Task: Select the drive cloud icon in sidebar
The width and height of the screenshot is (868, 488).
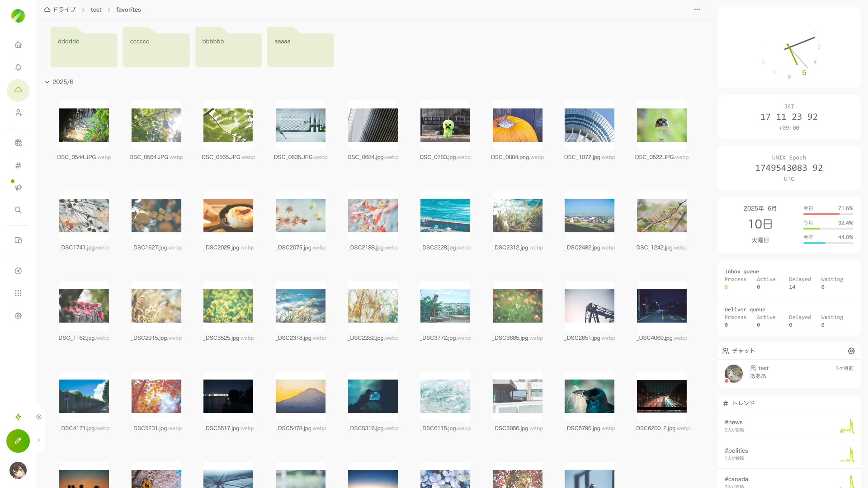Action: click(x=18, y=90)
